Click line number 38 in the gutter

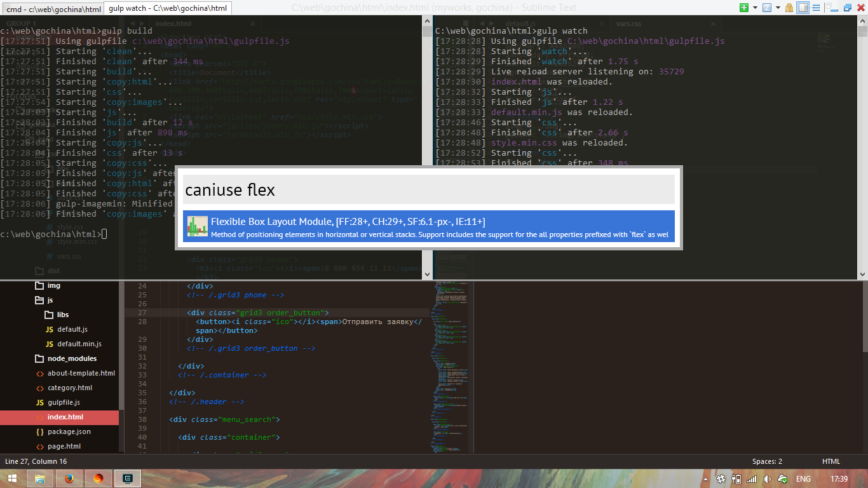click(x=142, y=419)
